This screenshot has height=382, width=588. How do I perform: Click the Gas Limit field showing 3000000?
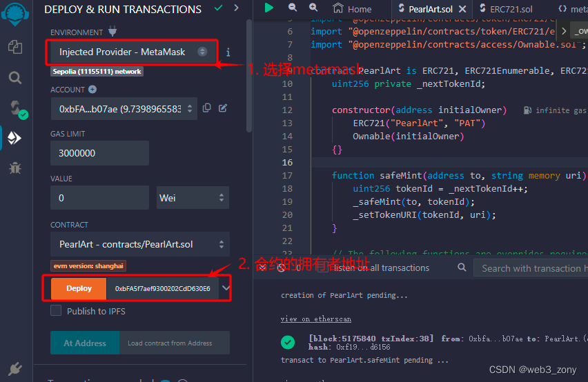coord(99,153)
